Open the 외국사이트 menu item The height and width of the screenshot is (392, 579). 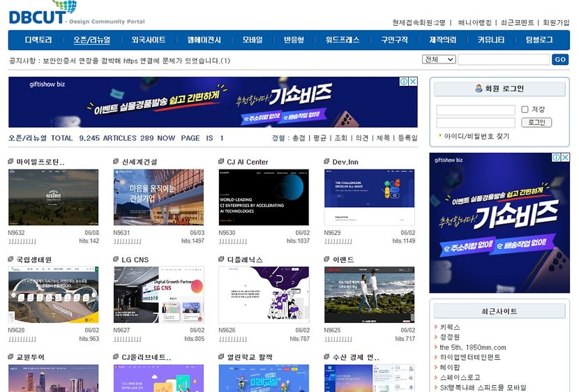click(149, 40)
